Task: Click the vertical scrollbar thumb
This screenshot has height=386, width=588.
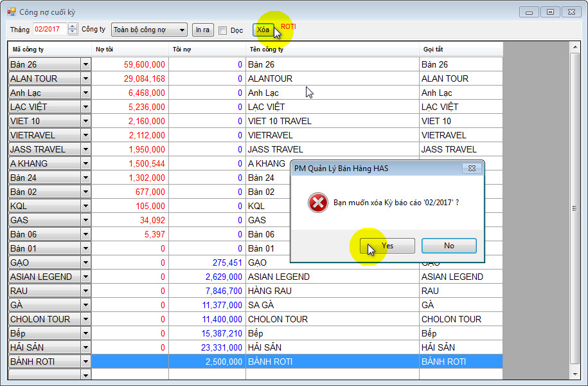Action: pos(575,208)
